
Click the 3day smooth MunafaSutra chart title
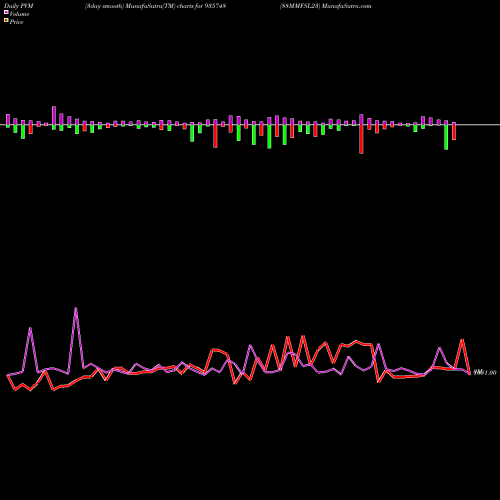click(x=155, y=6)
